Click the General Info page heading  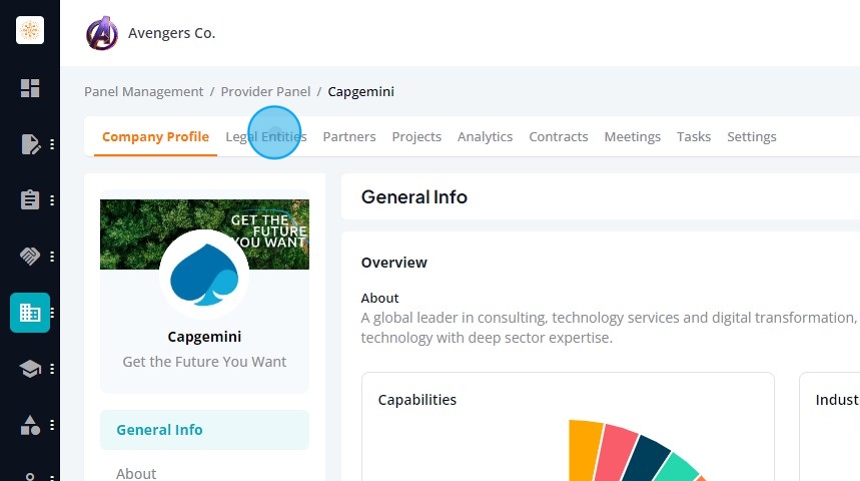pos(414,197)
